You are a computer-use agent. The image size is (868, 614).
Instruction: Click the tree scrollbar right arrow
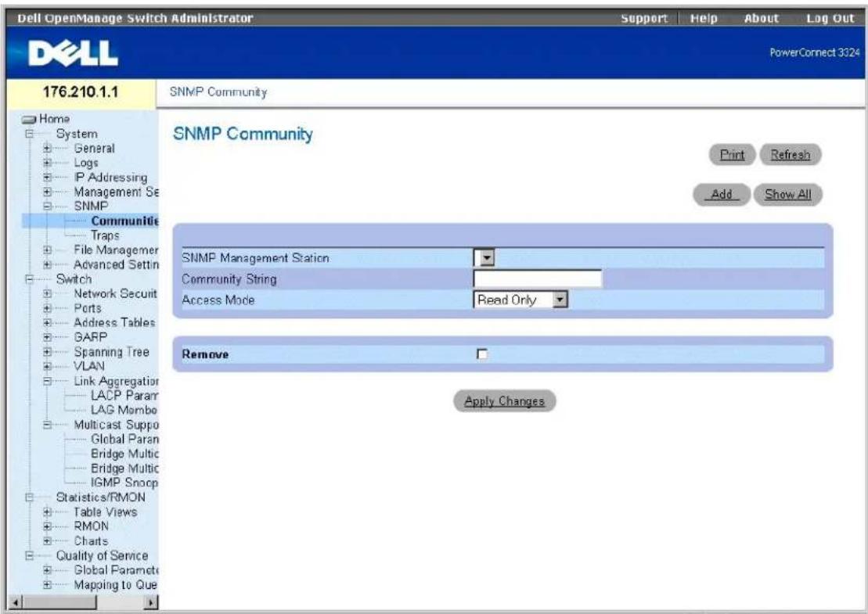[150, 602]
